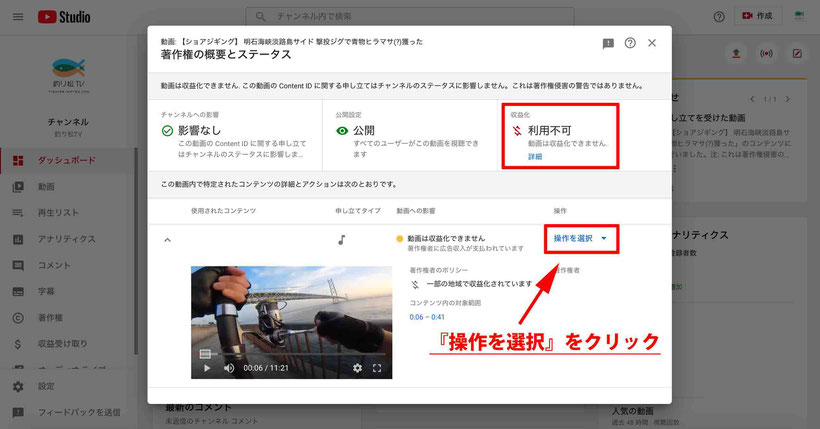Image resolution: width=820 pixels, height=429 pixels.
Task: Enter fullscreen on video preview
Action: click(x=377, y=368)
